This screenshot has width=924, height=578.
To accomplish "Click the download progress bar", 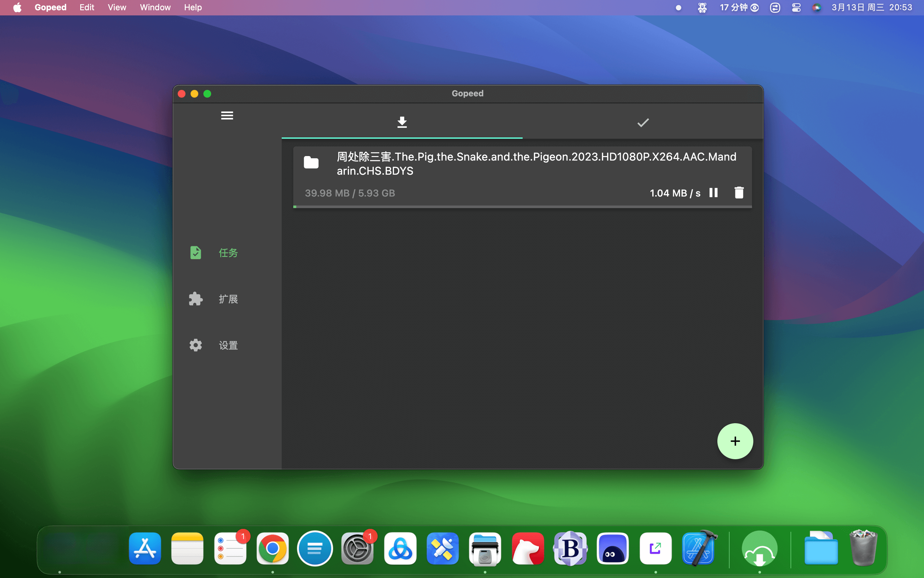I will (x=522, y=207).
